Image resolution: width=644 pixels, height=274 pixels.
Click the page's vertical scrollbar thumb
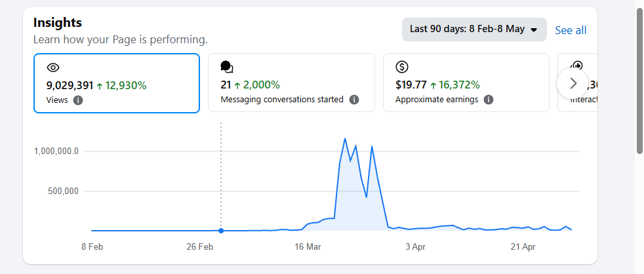(x=639, y=80)
